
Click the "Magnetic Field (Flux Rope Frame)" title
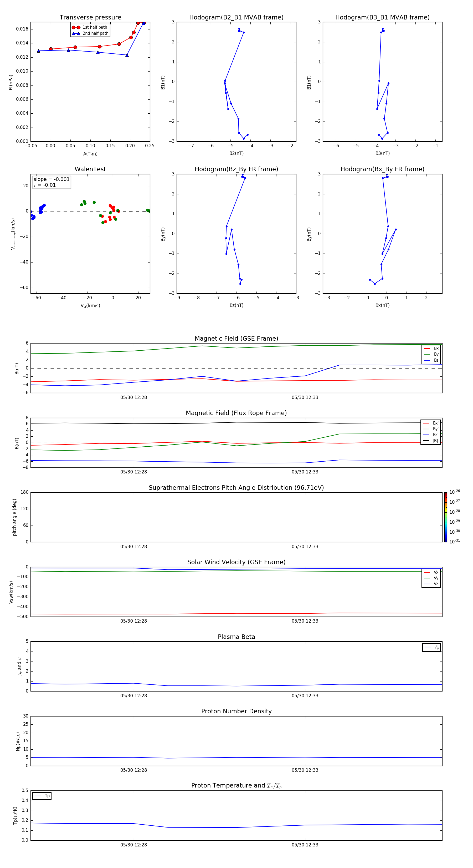236,413
